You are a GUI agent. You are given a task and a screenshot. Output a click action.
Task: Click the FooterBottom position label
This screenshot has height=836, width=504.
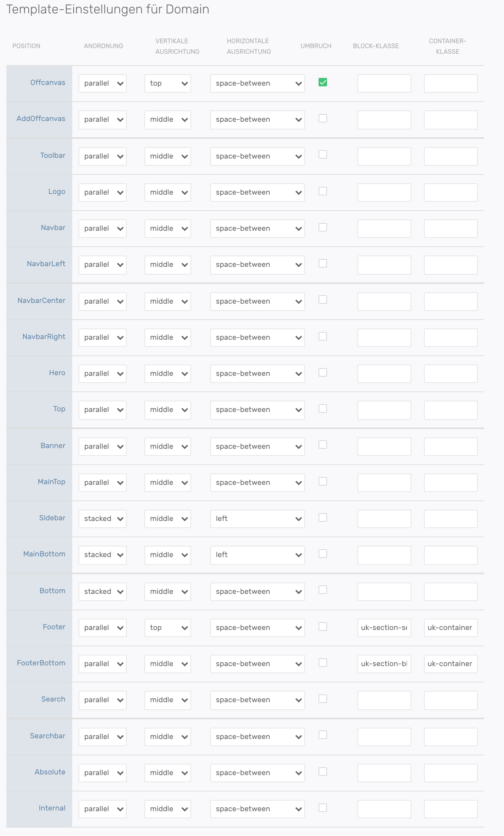pos(41,663)
